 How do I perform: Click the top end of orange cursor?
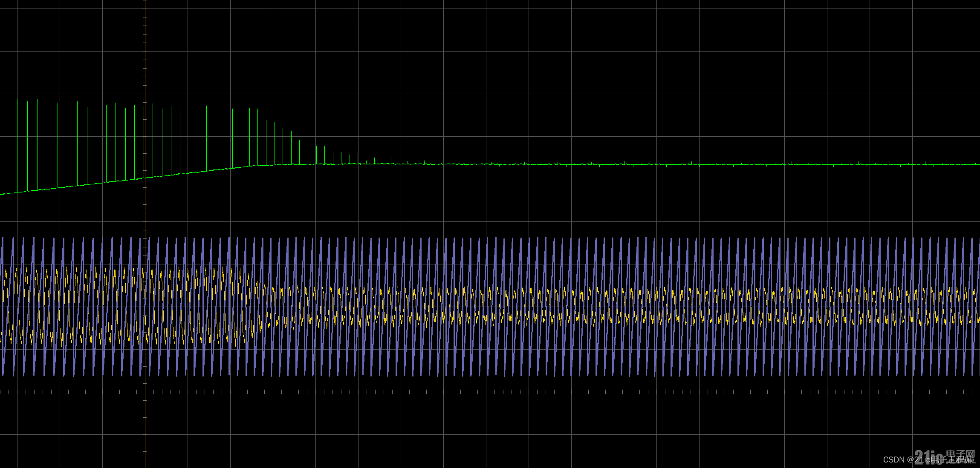pyautogui.click(x=145, y=2)
